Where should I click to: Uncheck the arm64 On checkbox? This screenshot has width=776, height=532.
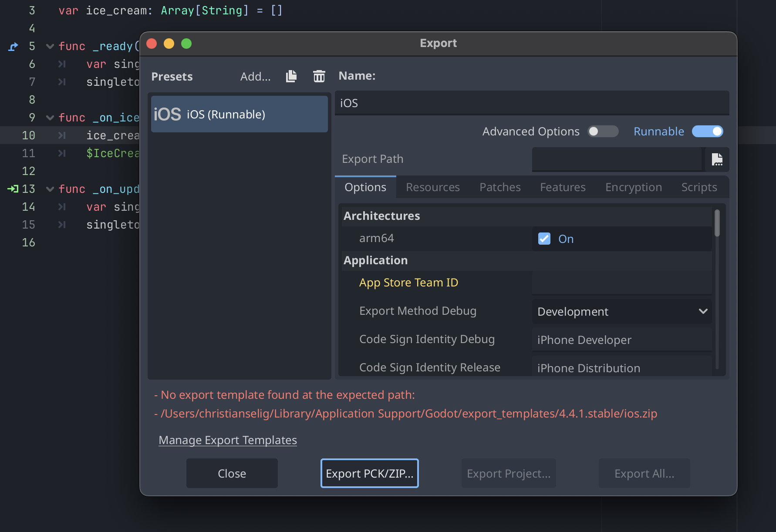tap(544, 239)
